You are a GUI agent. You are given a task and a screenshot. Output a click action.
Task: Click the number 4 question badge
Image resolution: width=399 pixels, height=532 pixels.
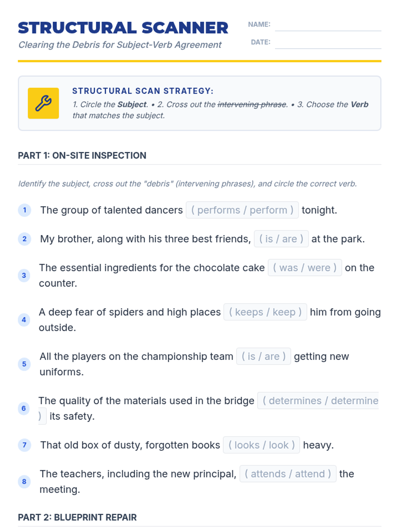tap(24, 320)
